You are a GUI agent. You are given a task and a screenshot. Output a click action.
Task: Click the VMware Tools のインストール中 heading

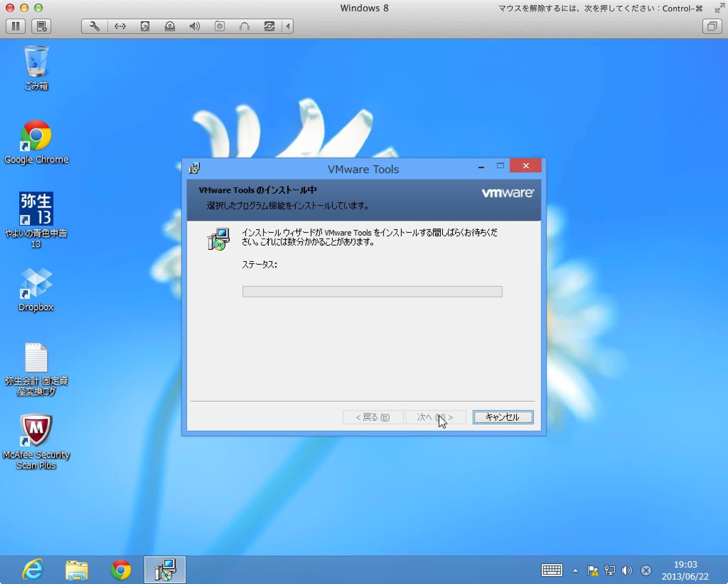point(257,190)
